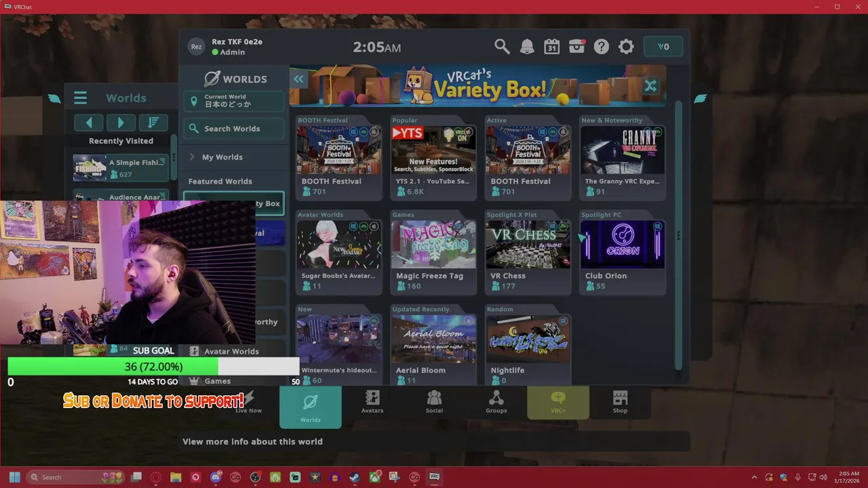Go forward with right arrow in Worlds wing

(121, 122)
